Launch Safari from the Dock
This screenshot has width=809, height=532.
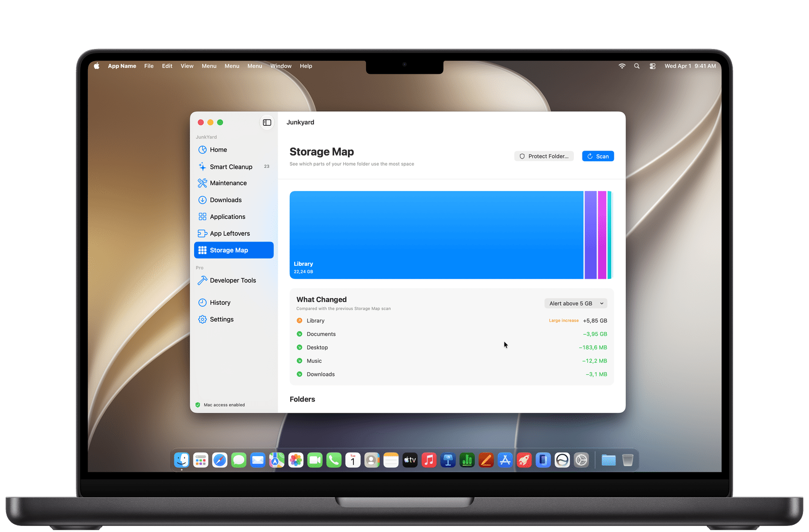click(x=220, y=460)
